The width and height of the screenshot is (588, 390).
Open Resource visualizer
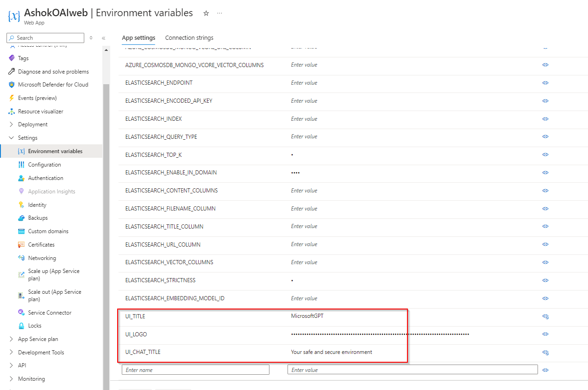(x=40, y=111)
